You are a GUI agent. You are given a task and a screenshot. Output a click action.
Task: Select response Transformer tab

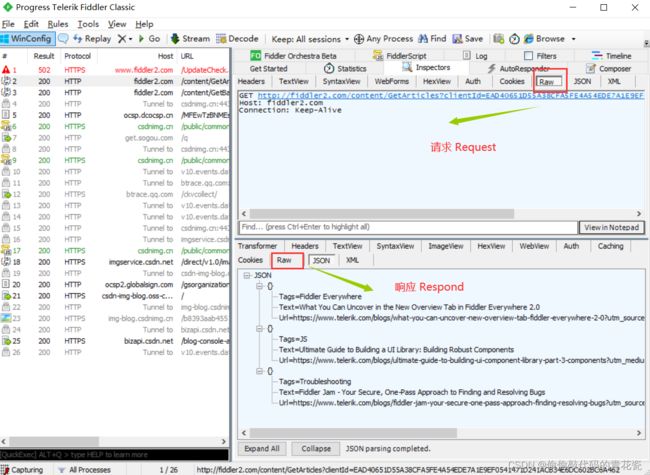point(257,246)
